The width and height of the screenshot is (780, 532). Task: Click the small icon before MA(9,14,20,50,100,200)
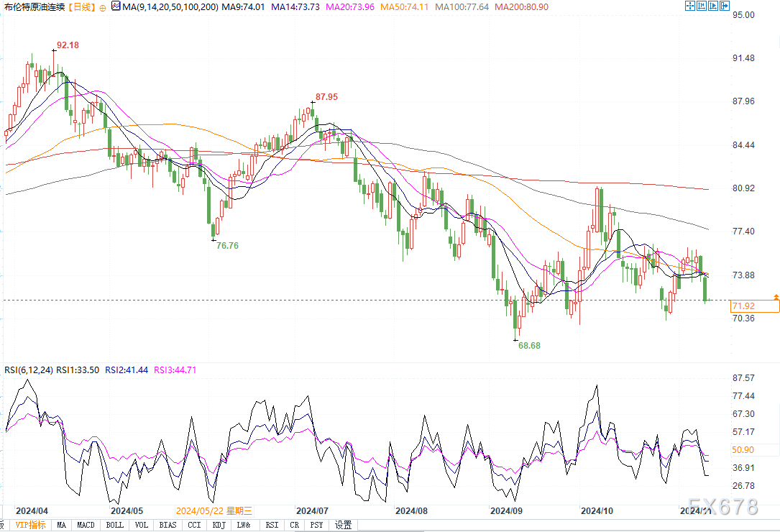116,6
